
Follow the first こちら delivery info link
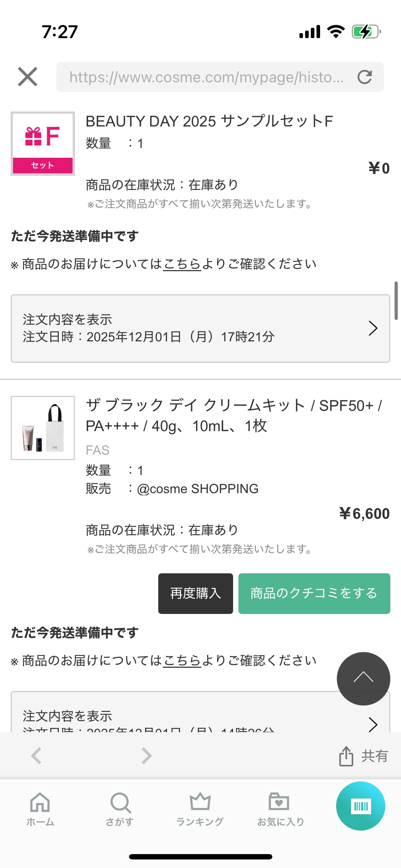[x=182, y=264]
